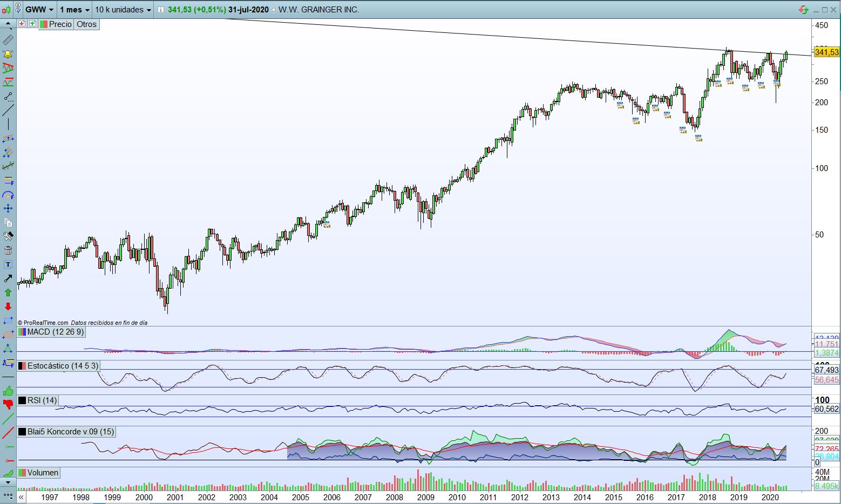Select the vertical line drawing tool
This screenshot has width=841, height=504.
pos(8,125)
